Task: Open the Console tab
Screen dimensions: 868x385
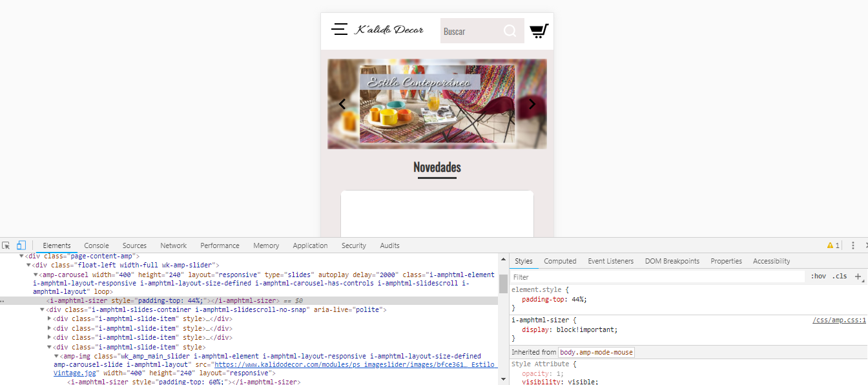Action: tap(96, 245)
